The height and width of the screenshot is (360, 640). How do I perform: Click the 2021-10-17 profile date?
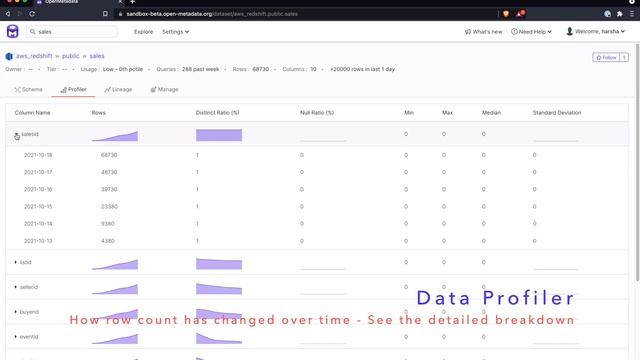coord(38,172)
